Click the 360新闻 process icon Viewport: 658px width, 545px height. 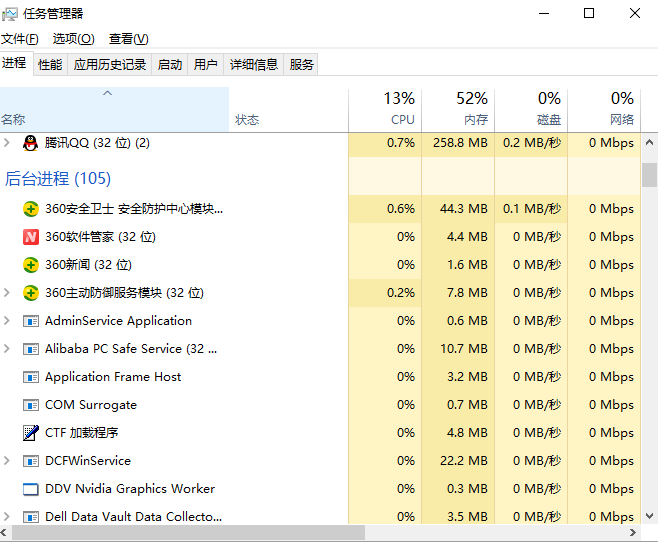click(x=30, y=265)
